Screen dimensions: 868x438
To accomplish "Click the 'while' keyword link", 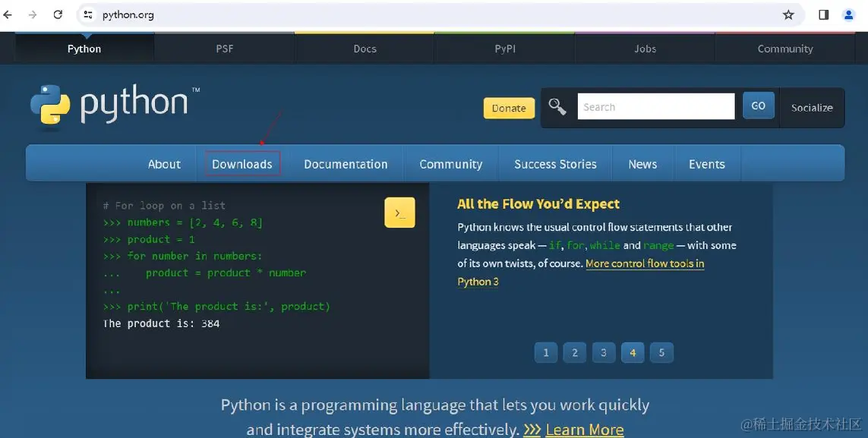I will coord(604,245).
